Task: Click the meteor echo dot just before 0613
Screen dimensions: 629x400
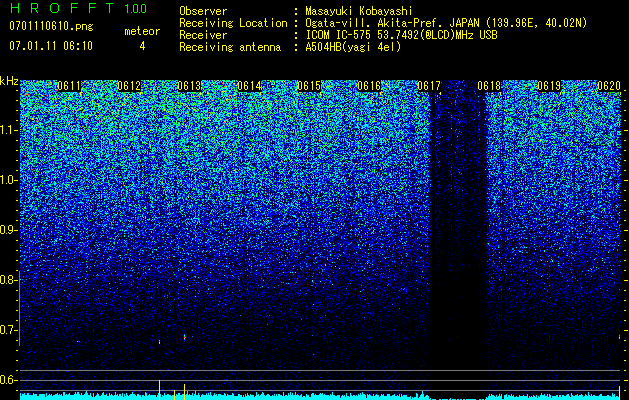Action: pos(160,342)
